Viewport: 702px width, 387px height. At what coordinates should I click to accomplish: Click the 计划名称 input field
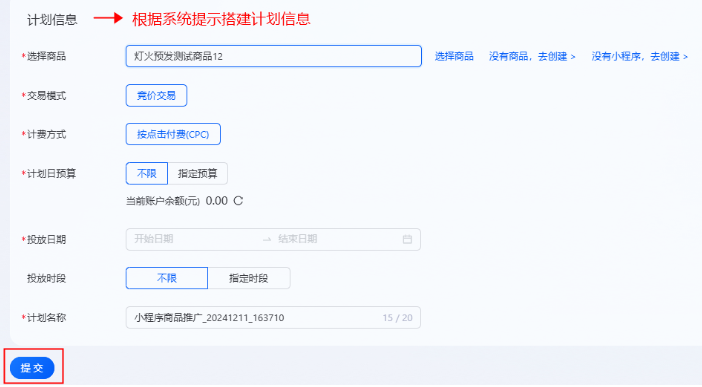tap(273, 318)
